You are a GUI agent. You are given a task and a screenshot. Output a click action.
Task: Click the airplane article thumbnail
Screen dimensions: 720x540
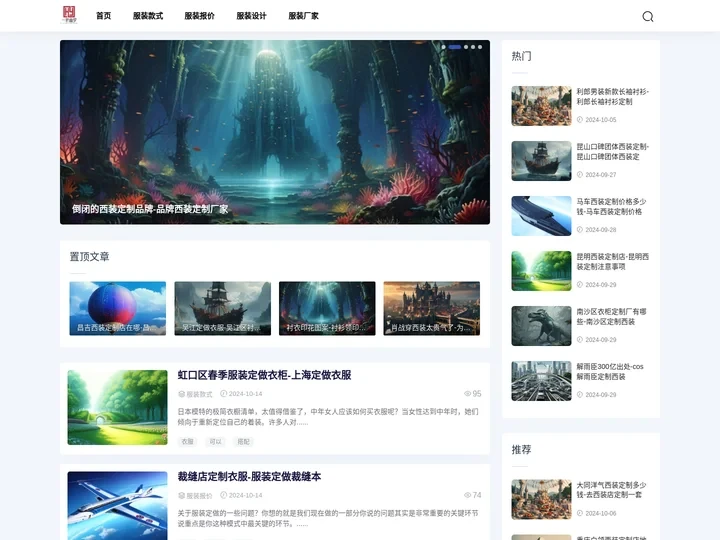118,506
